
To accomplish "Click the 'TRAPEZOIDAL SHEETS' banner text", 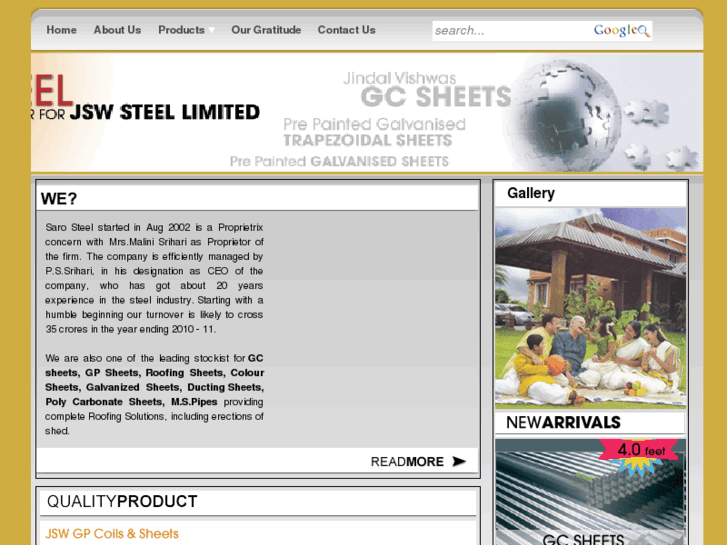I will click(x=367, y=141).
